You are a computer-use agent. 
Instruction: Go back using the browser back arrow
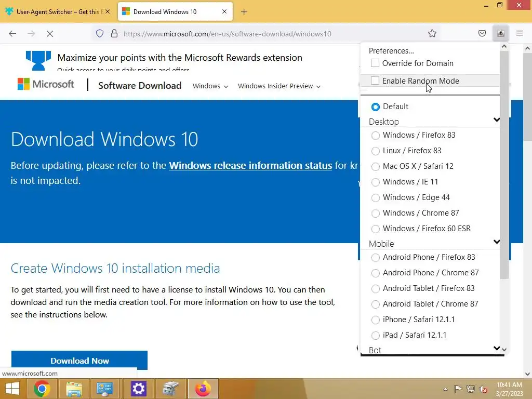[12, 34]
